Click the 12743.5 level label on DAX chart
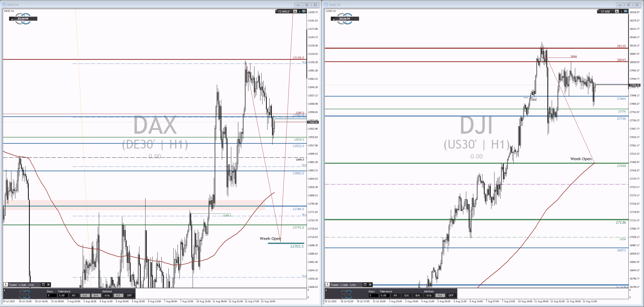 point(298,227)
